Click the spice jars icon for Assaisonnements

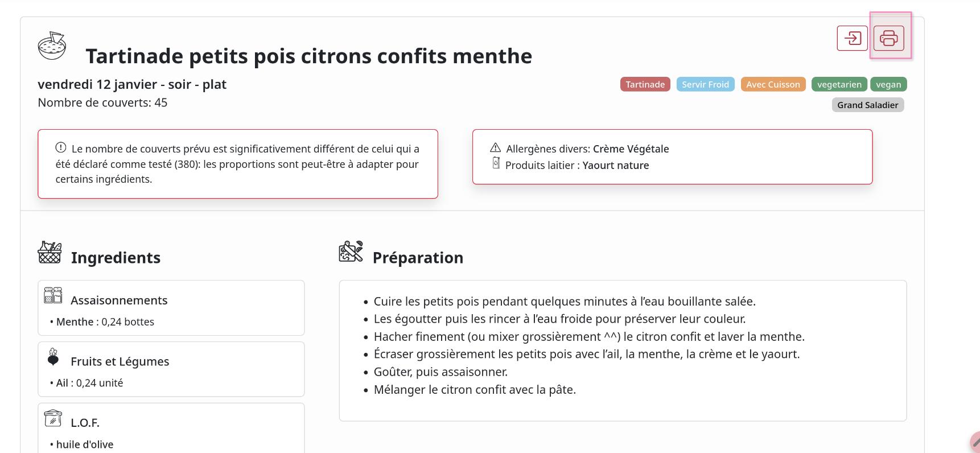coord(53,295)
